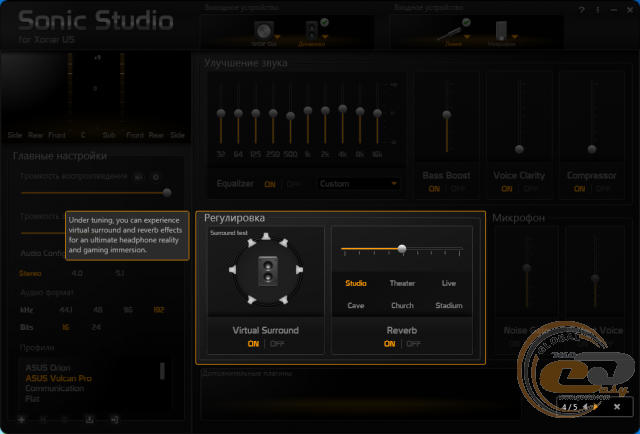
Task: Switch Bass Boost OFF
Action: (458, 189)
